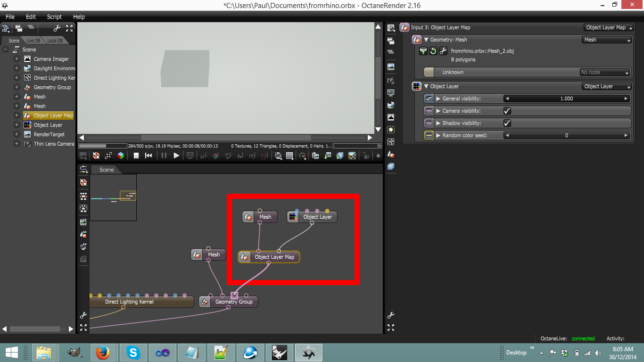Screen dimensions: 644x362
Task: Click the environment icon in inspector sidebar
Action: pyautogui.click(x=391, y=105)
